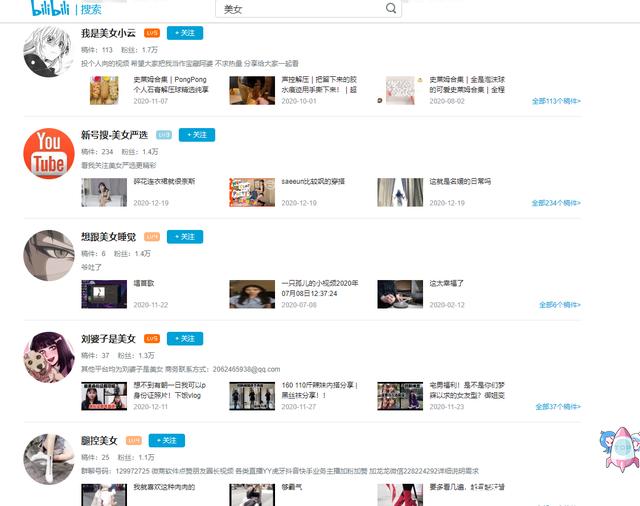640x506 pixels.
Task: Click the bilibili logo
Action: point(50,8)
